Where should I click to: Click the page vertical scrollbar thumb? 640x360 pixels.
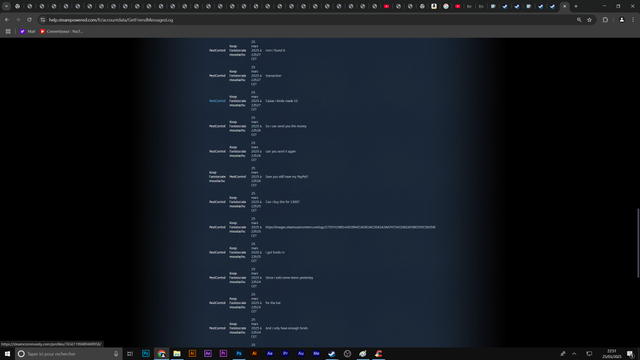click(x=638, y=243)
